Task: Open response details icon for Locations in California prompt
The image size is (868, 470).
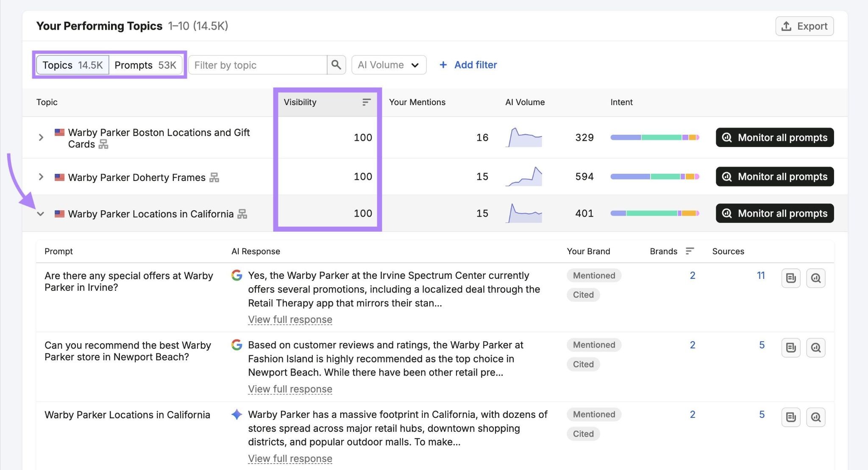Action: point(791,417)
